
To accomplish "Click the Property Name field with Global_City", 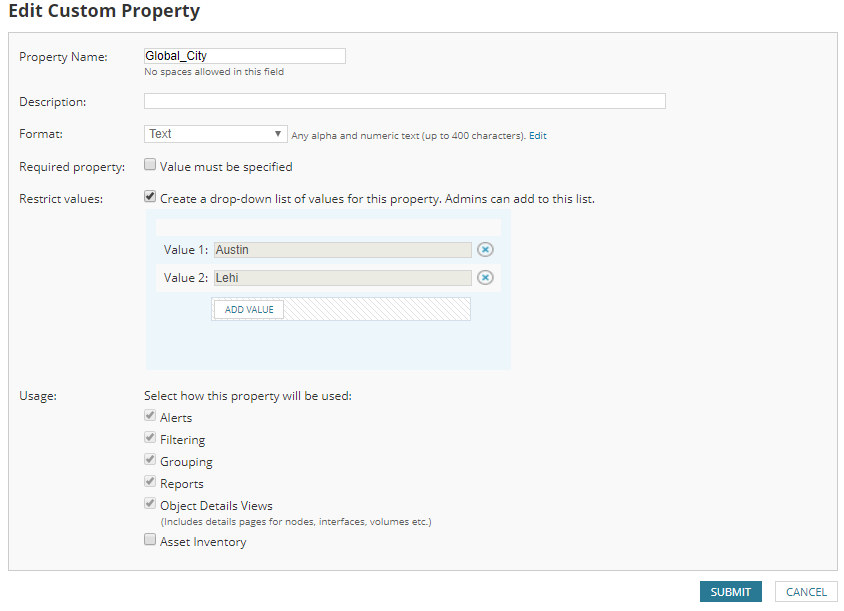I will pos(245,56).
